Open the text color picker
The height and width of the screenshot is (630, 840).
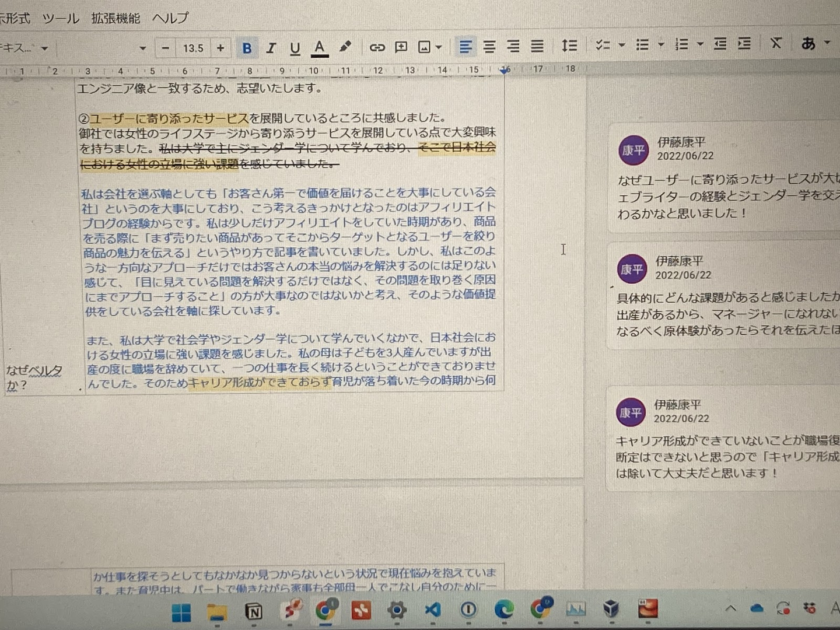[319, 48]
